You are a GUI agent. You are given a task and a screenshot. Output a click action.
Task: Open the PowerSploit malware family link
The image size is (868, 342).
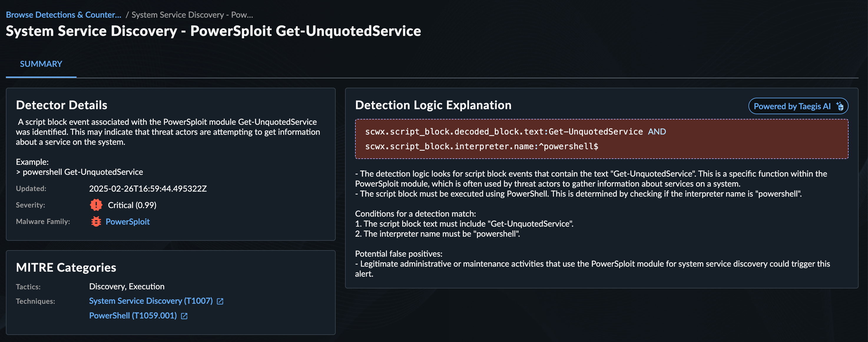point(128,221)
